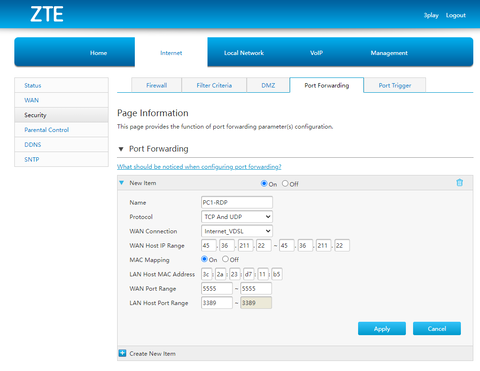Disable the New Item rule with Off radio
This screenshot has width=480, height=371.
click(x=285, y=183)
